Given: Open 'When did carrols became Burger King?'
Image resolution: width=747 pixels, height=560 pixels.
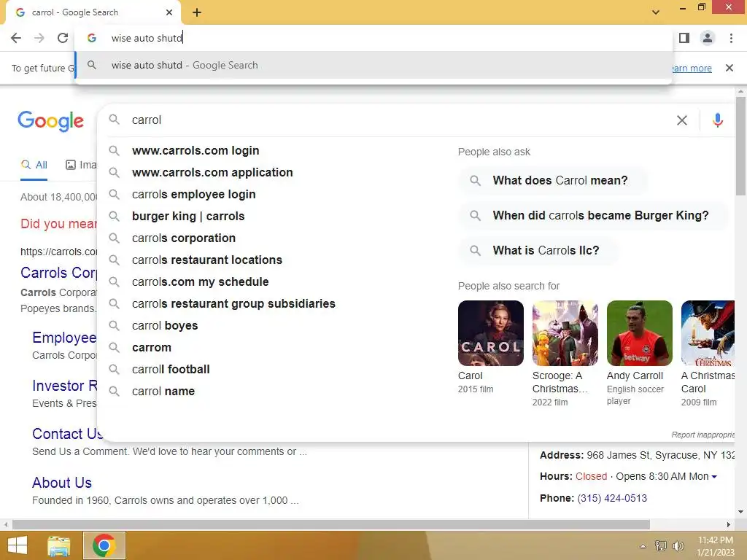Looking at the screenshot, I should [x=593, y=216].
